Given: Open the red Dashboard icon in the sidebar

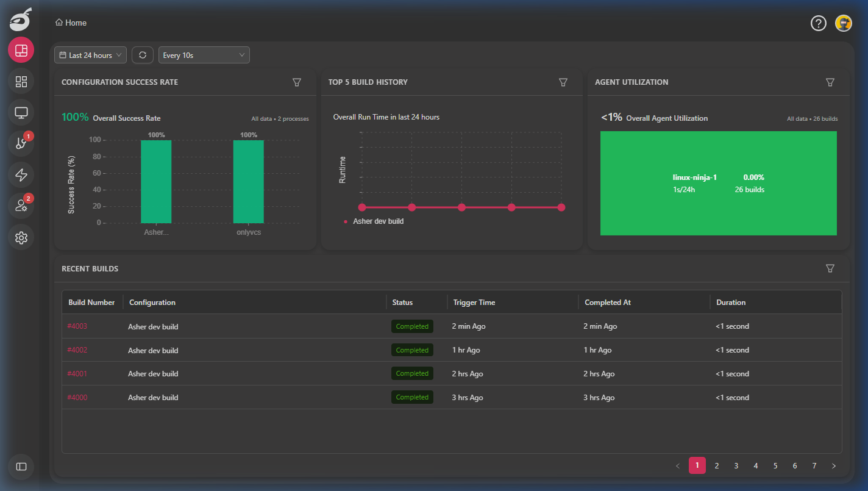Looking at the screenshot, I should (x=21, y=49).
